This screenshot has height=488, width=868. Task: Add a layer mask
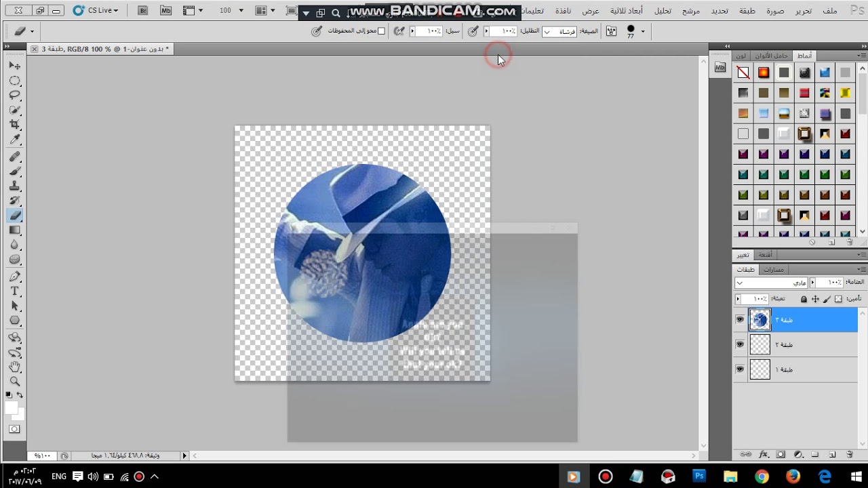[781, 454]
